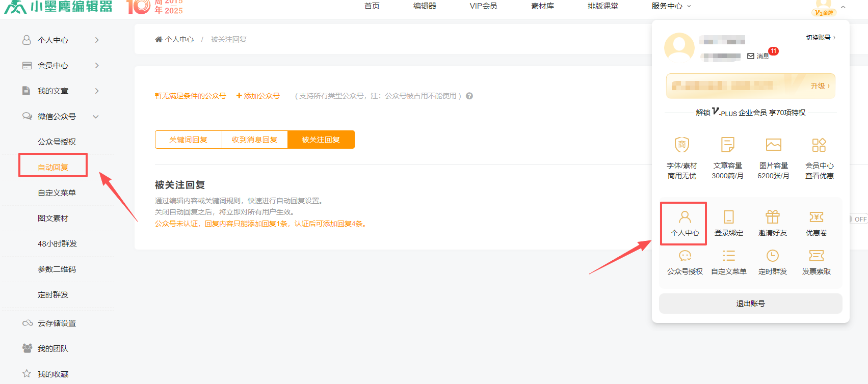The width and height of the screenshot is (868, 384).
Task: Expand 会员中心 sidebar chevron
Action: [97, 65]
